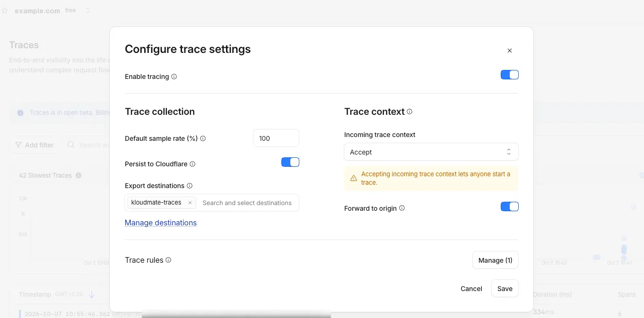644x318 pixels.
Task: Click Add filter in background Traces page
Action: click(35, 145)
